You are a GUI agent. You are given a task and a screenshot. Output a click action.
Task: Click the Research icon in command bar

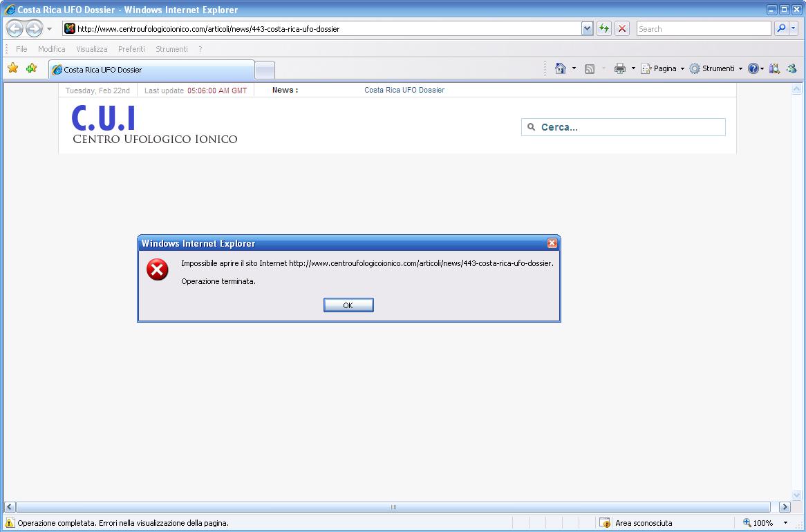click(775, 68)
